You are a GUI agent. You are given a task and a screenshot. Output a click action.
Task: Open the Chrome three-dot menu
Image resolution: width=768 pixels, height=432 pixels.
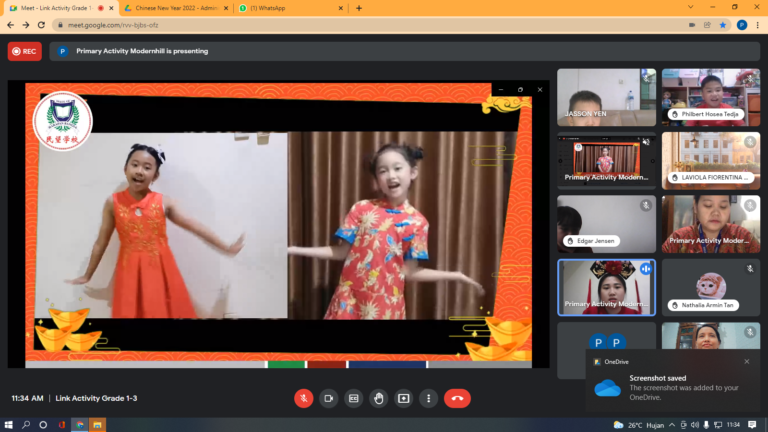point(757,25)
